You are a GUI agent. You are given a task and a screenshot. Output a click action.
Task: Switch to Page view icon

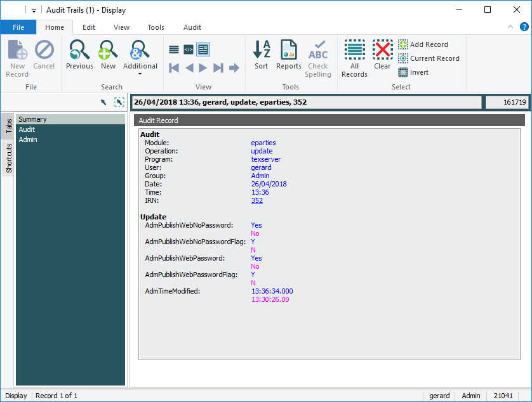(189, 50)
